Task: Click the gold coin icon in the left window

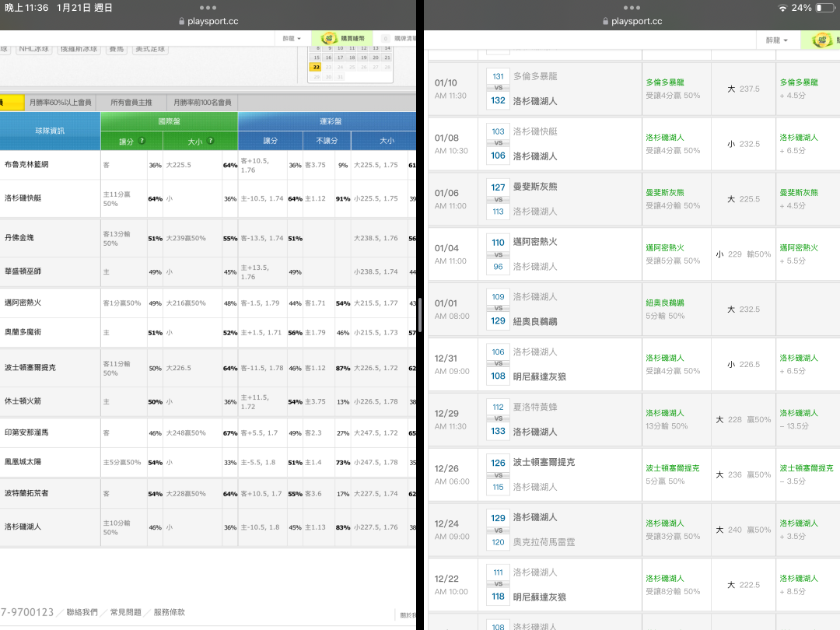Action: click(329, 39)
